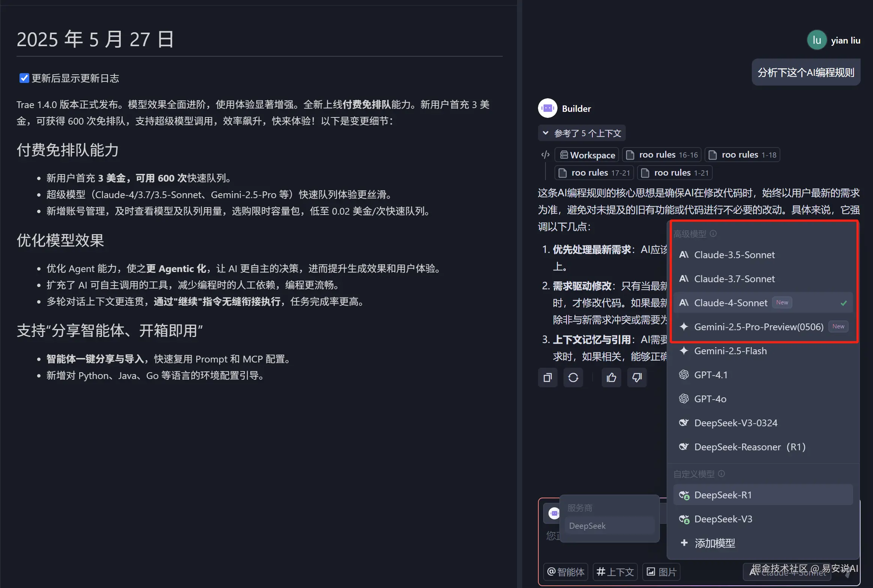Choose Gemini-2.5-Flash model
The height and width of the screenshot is (588, 873).
730,351
